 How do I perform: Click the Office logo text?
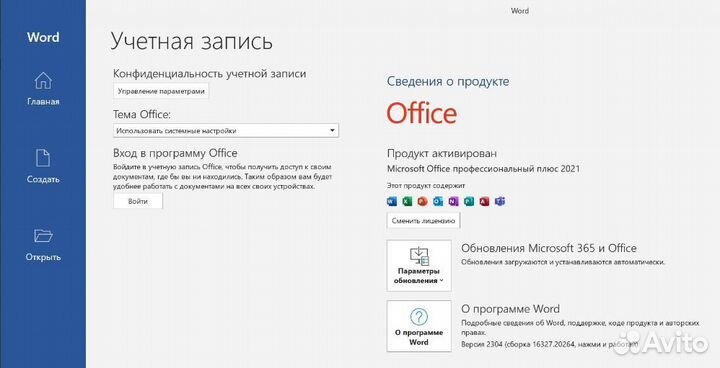pyautogui.click(x=422, y=113)
